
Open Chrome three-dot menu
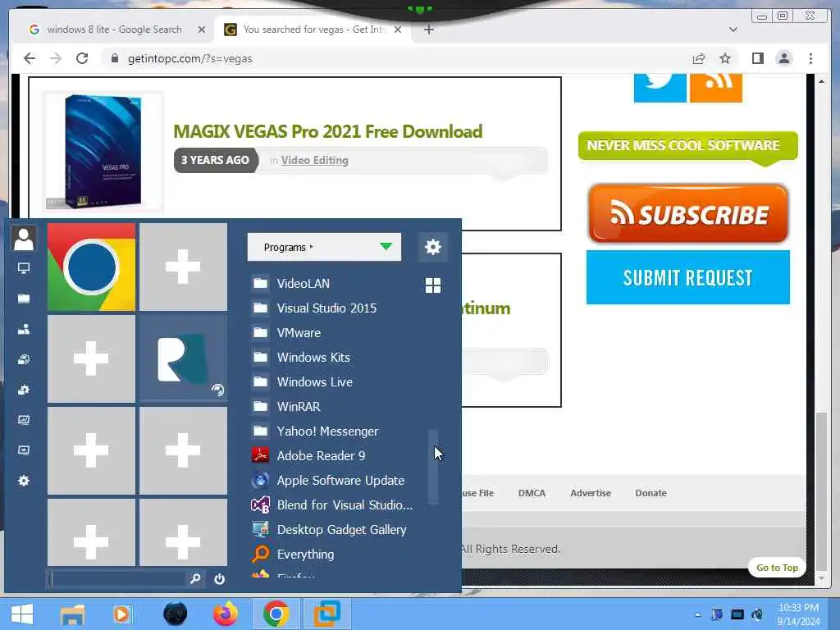pyautogui.click(x=810, y=58)
